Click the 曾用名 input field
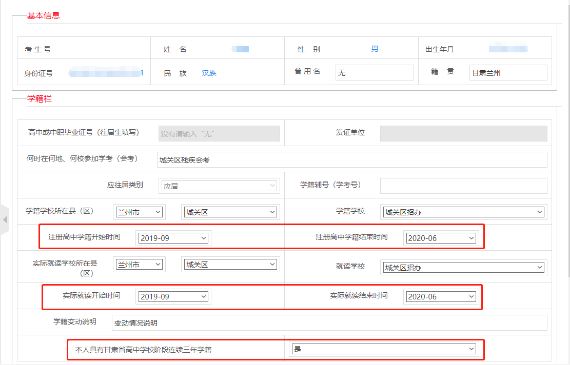 (374, 72)
